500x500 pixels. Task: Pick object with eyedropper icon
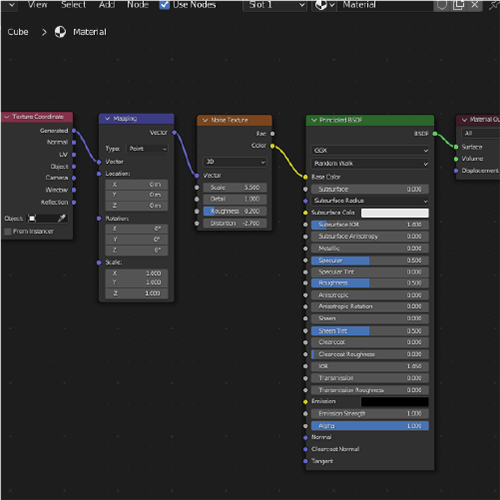62,218
